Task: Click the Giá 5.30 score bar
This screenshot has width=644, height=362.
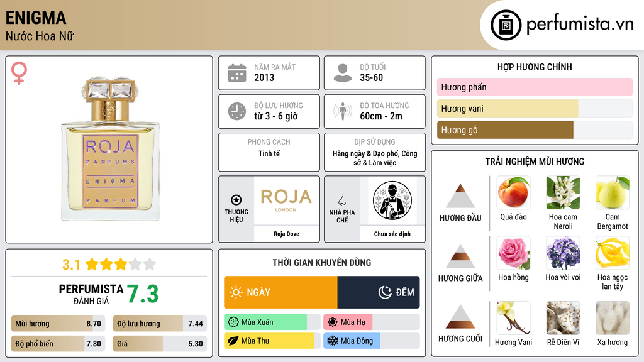Action: pyautogui.click(x=160, y=344)
